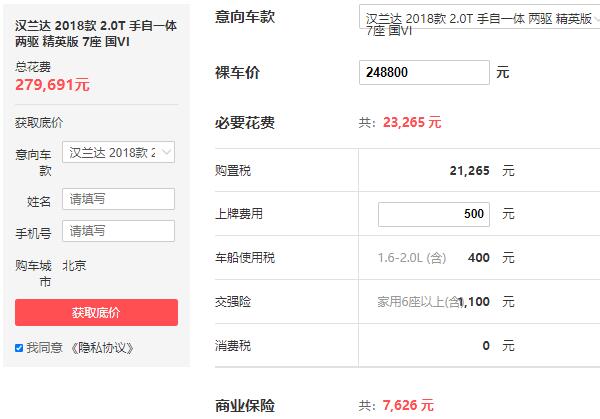Click the 商业保险 total 7,626 元

pyautogui.click(x=408, y=405)
